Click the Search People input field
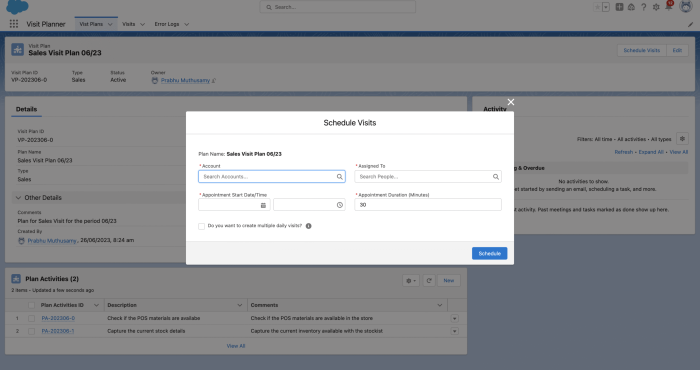The image size is (700, 370). click(428, 177)
